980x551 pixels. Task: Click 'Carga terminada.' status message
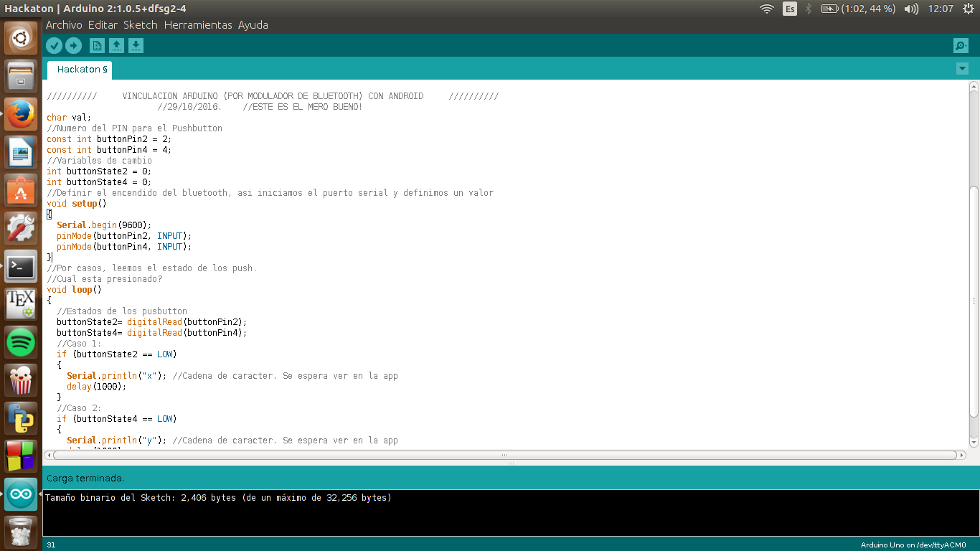coord(85,478)
